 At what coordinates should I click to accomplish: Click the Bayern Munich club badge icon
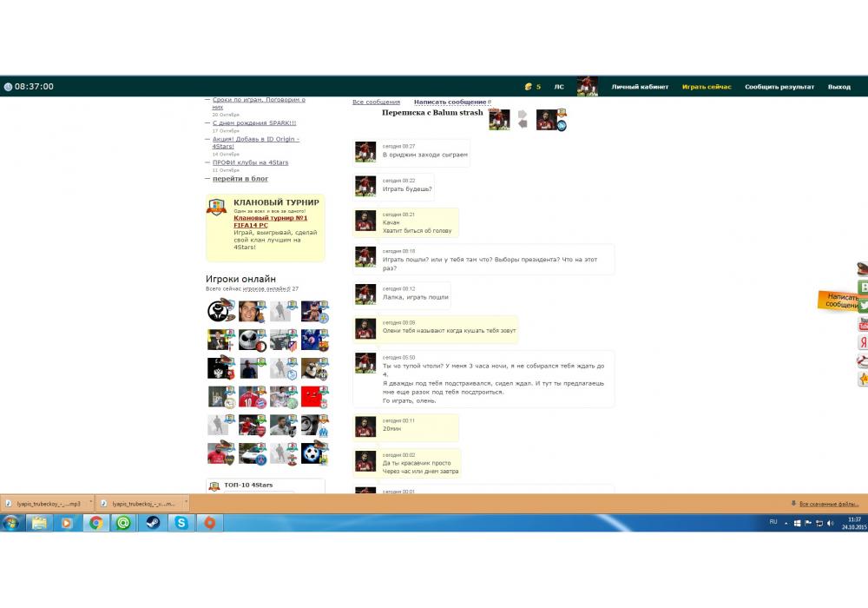tap(261, 403)
